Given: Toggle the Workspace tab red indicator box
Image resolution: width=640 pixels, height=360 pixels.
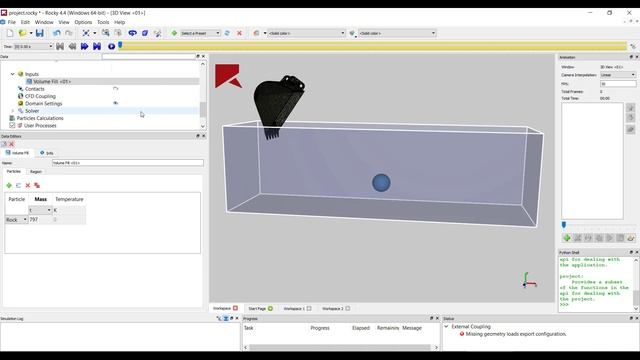Looking at the screenshot, I should (235, 308).
